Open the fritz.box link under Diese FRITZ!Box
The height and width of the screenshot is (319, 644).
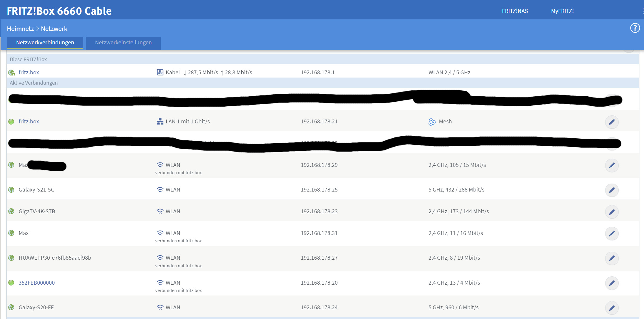coord(29,72)
